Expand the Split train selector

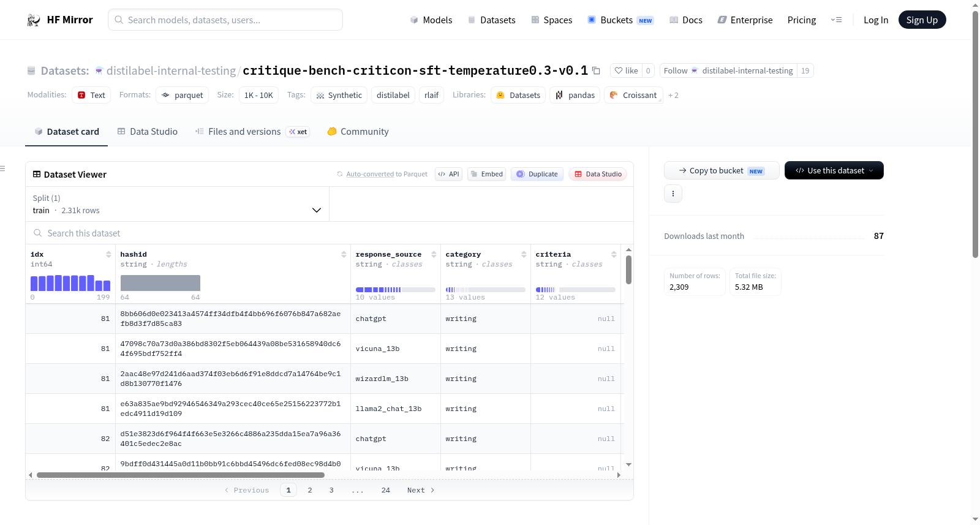pyautogui.click(x=177, y=204)
